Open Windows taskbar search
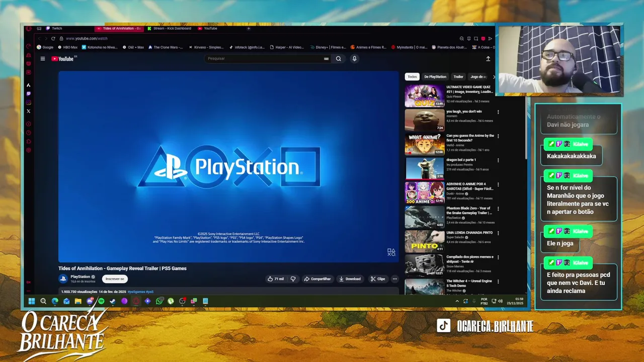This screenshot has height=362, width=644. coord(43,301)
